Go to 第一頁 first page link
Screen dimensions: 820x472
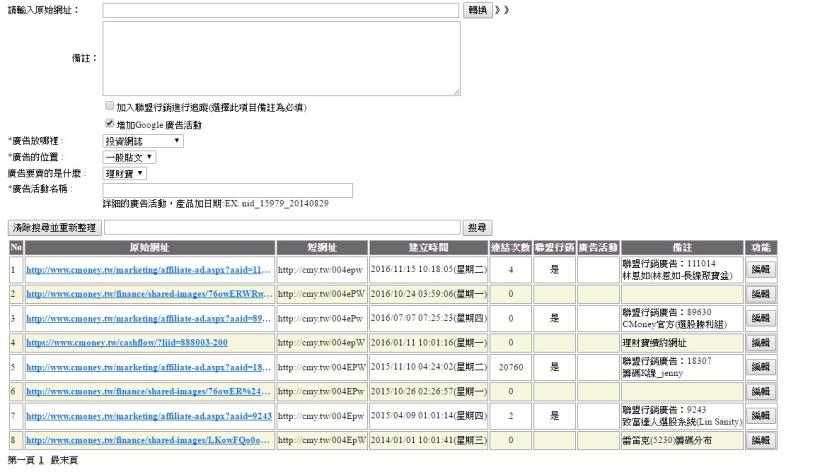[20, 461]
